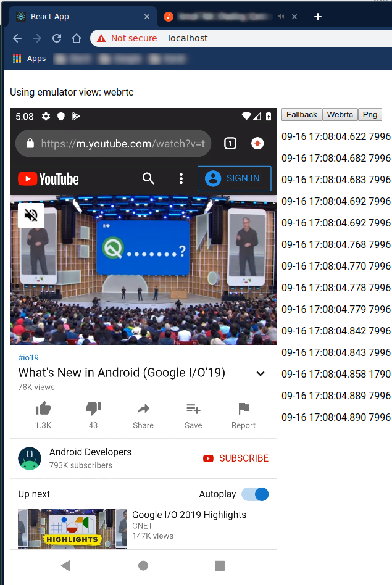Tap the emulator mobile signal status icon

point(257,117)
